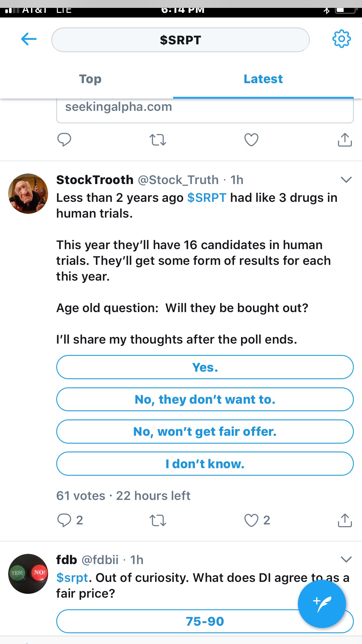Vote "No, they don't want to."
Screen dimensions: 362x644
coord(205,399)
